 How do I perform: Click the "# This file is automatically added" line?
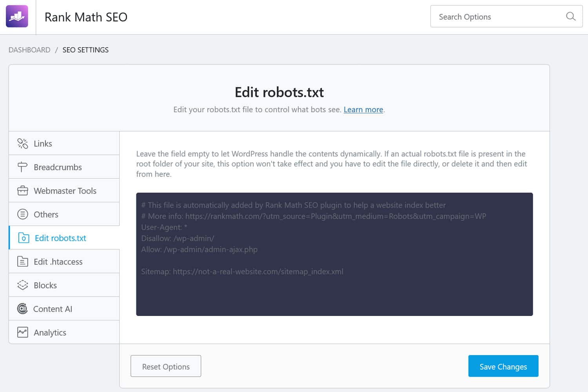(x=293, y=205)
